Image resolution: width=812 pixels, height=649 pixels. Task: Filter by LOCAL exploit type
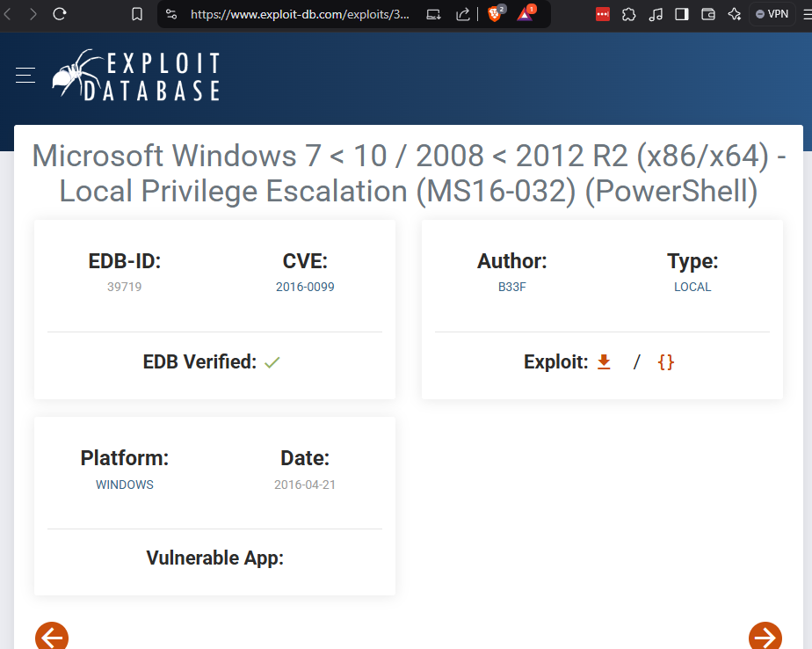[692, 287]
